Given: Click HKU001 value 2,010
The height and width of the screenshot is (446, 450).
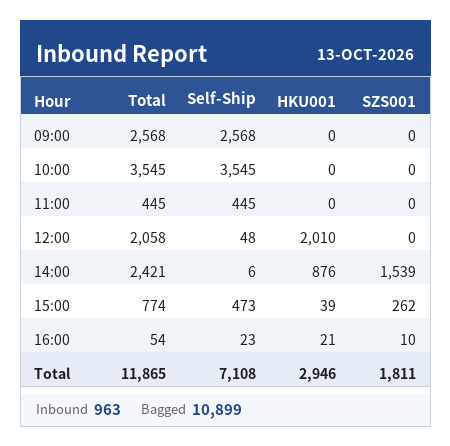Looking at the screenshot, I should [x=318, y=238].
